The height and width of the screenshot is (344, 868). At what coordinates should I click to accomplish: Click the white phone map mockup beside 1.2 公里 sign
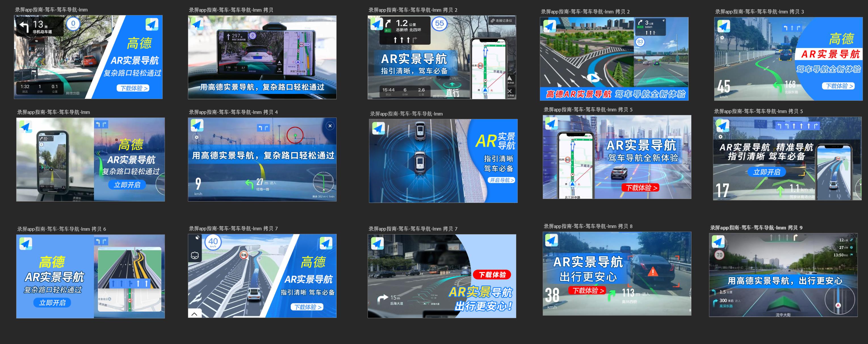coord(488,69)
